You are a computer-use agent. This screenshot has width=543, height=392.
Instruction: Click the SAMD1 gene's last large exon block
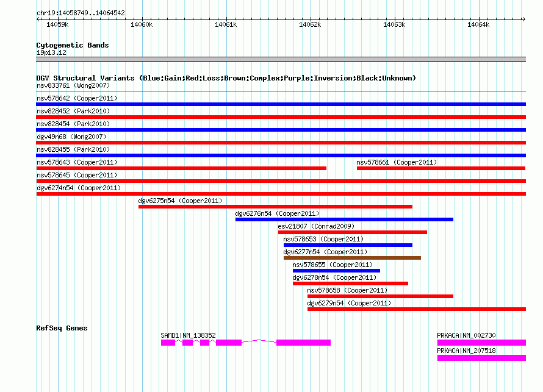(303, 343)
